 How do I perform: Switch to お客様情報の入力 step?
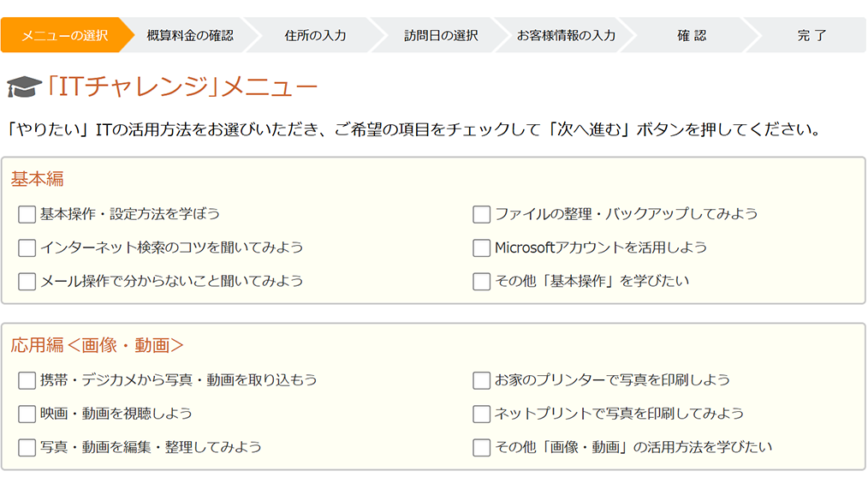click(566, 35)
